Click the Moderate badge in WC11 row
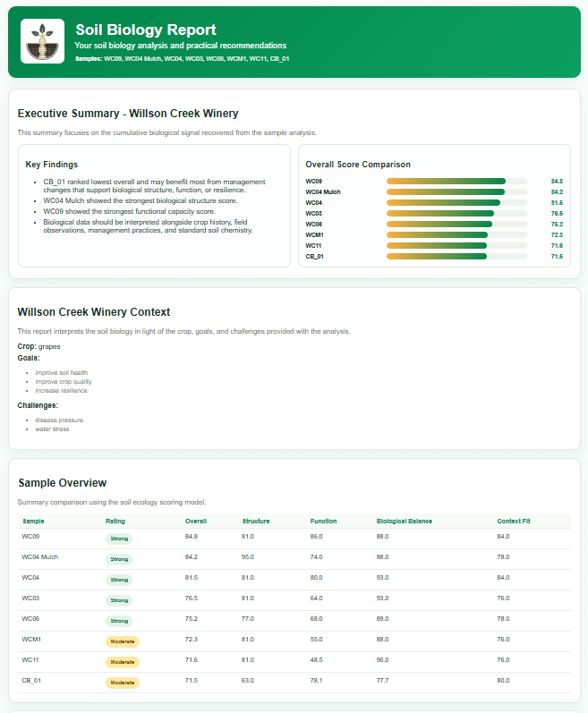This screenshot has width=588, height=713. 123,662
